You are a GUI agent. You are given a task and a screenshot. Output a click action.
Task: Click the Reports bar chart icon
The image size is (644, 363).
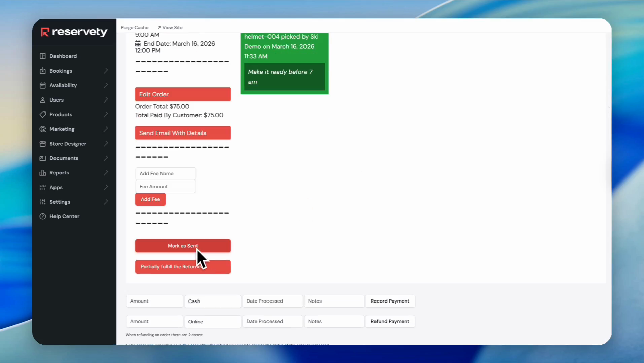point(43,173)
